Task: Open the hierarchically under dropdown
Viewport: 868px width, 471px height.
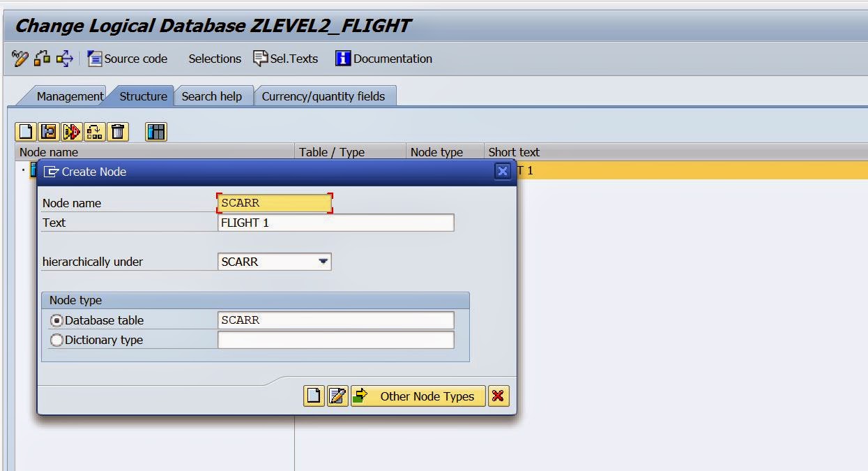Action: coord(323,261)
